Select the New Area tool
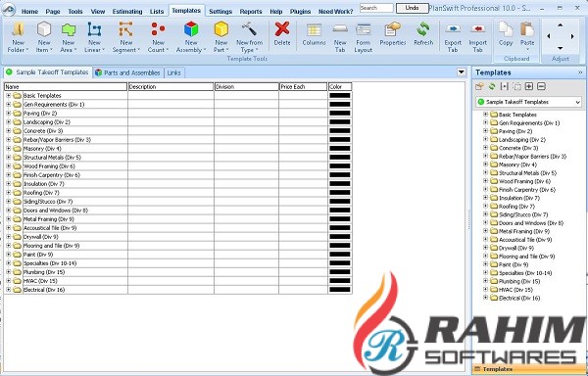 tap(69, 37)
